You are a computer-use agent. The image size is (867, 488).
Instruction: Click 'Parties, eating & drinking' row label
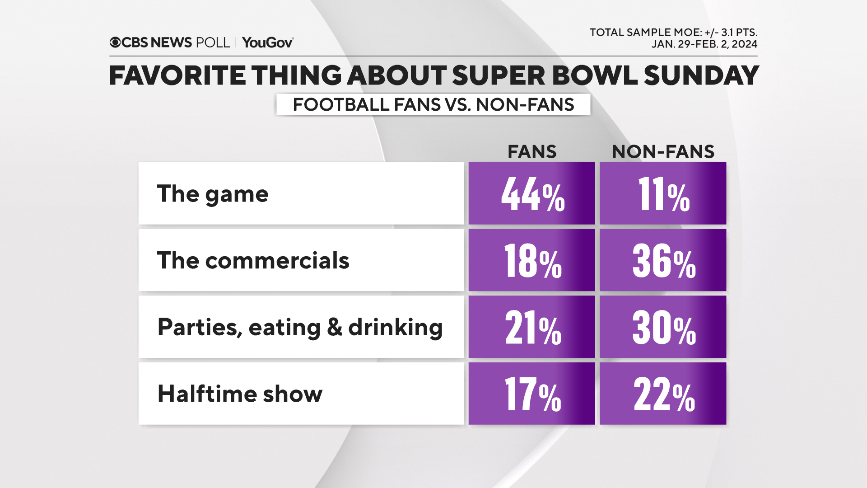point(300,326)
